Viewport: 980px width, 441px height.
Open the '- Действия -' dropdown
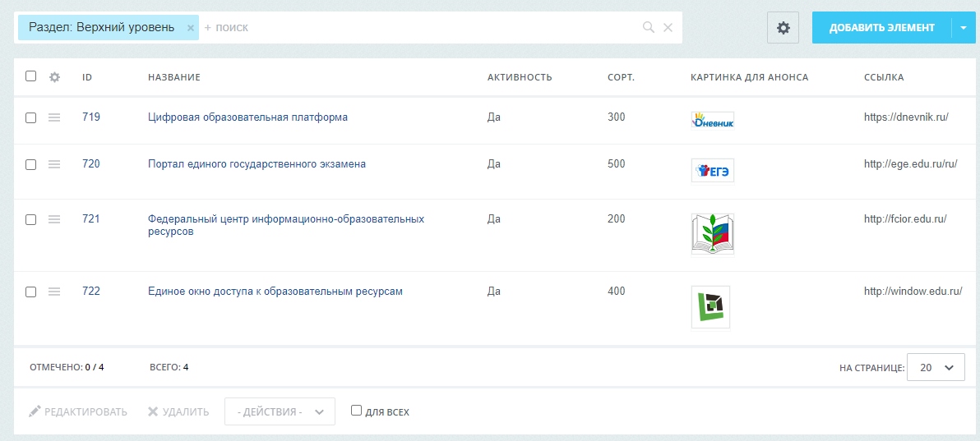tap(280, 411)
